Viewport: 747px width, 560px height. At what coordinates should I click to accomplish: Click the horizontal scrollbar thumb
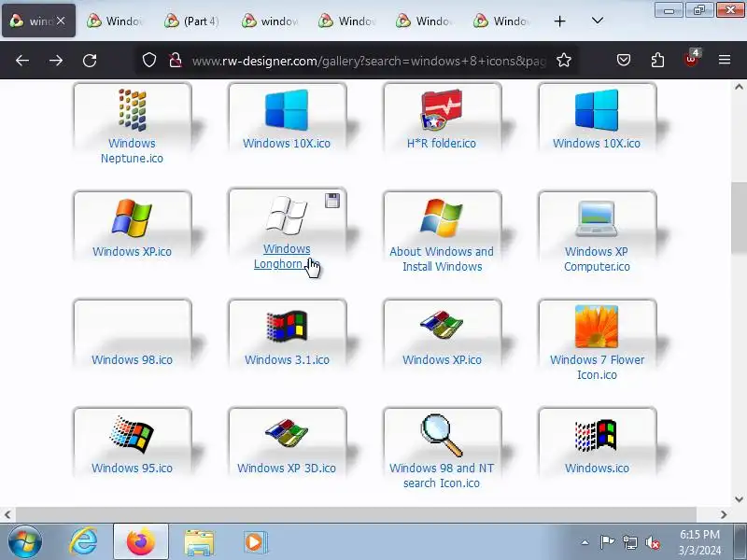[x=356, y=514]
